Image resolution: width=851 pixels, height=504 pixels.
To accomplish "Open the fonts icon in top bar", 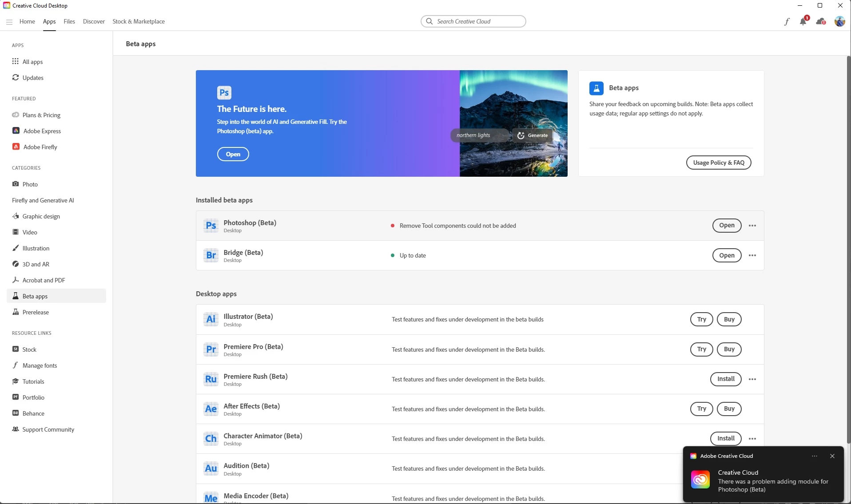I will point(787,21).
